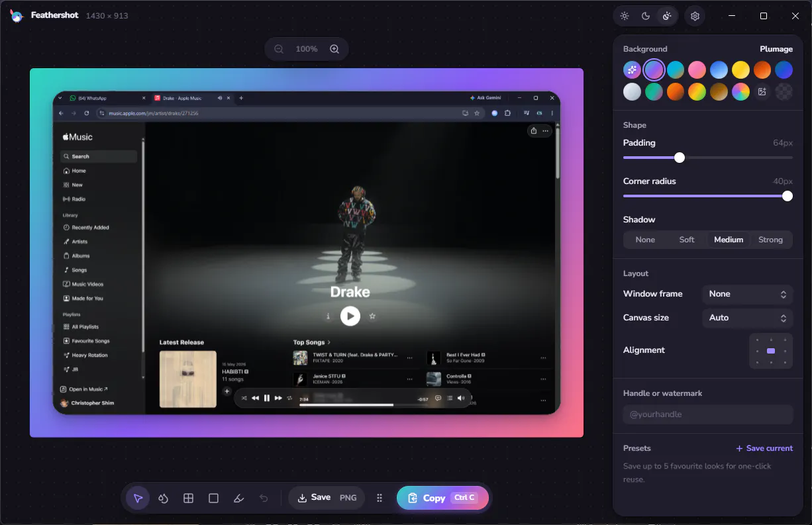Save the screenshot to file
Viewport: 812px width, 525px height.
point(314,498)
